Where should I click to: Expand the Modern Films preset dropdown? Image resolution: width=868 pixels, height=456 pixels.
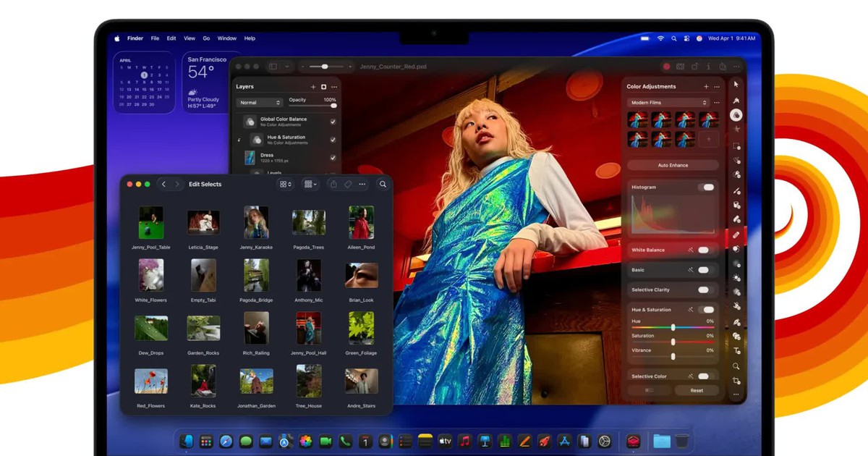coord(668,103)
